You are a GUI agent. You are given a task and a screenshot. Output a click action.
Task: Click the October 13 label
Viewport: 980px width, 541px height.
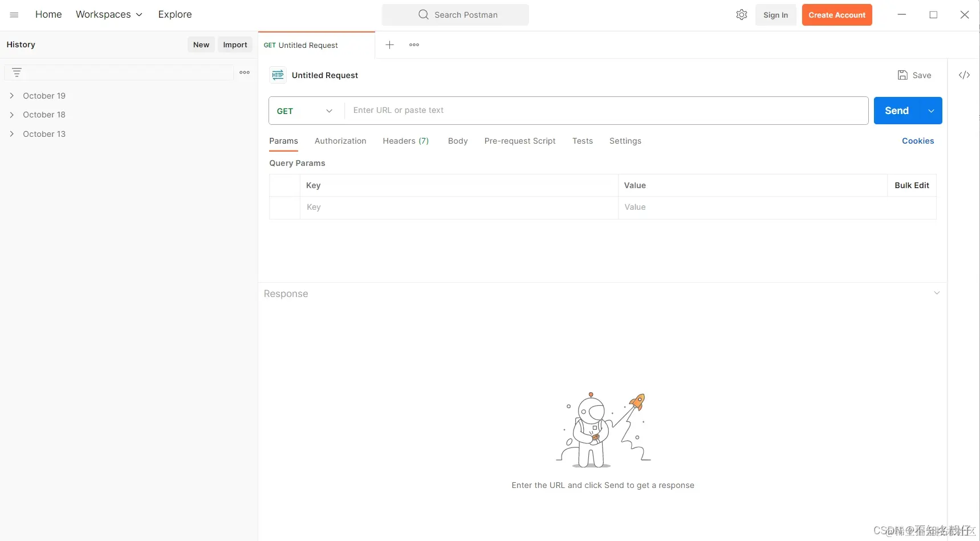44,134
